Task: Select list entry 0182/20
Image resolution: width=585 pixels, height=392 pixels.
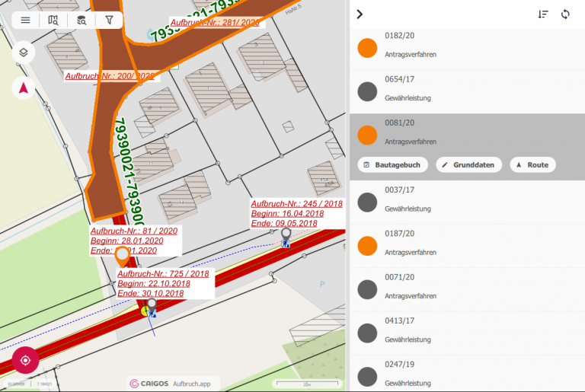Action: 467,48
